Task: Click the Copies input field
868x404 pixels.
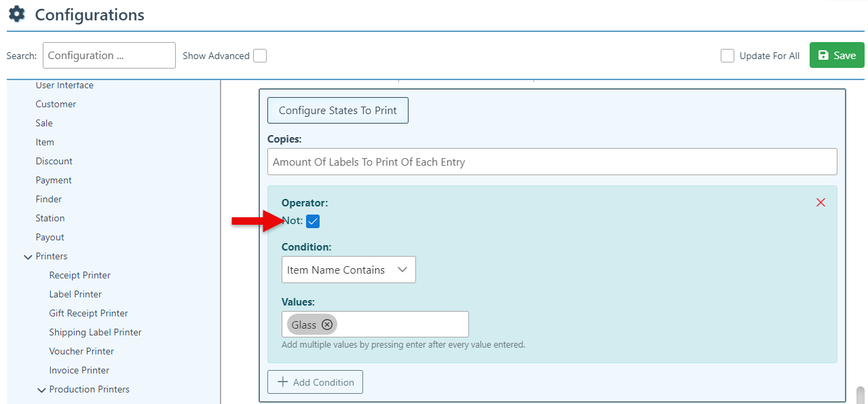Action: pos(552,162)
